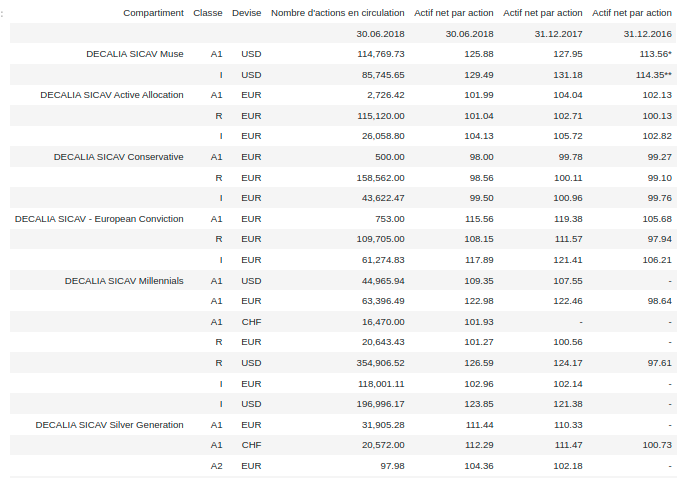688x478 pixels.
Task: Click the value 61,274.83
Action: point(383,260)
